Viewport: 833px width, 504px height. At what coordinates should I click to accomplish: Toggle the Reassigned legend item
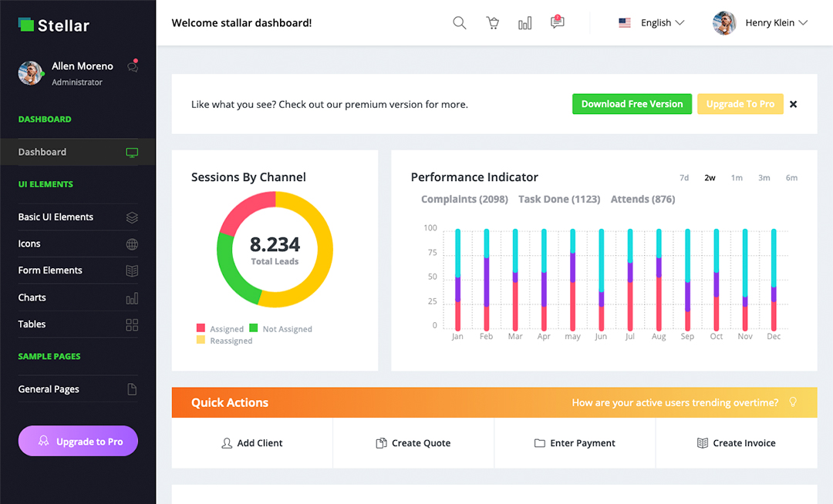(224, 341)
